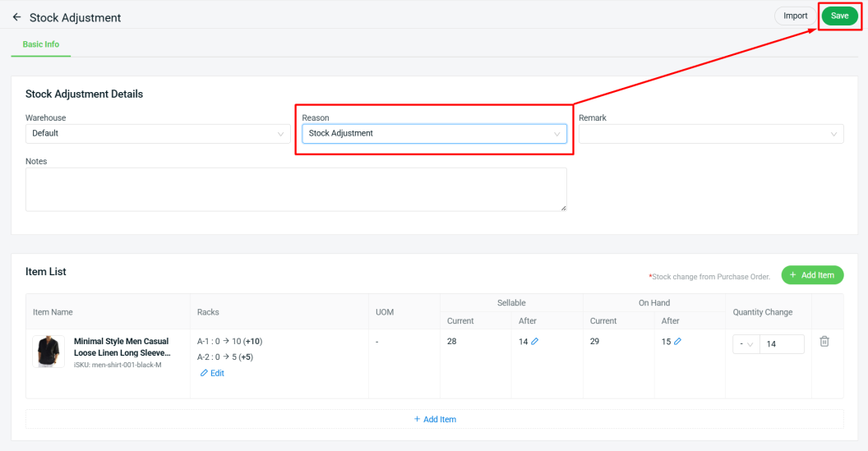This screenshot has width=868, height=451.
Task: Click the Notes field resize handle
Action: click(x=563, y=208)
